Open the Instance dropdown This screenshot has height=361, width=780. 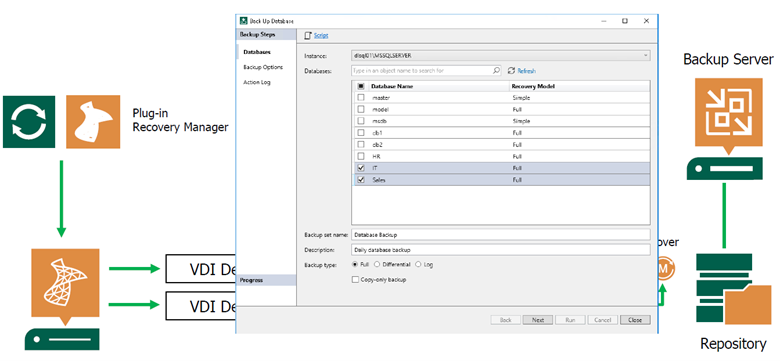(501, 55)
